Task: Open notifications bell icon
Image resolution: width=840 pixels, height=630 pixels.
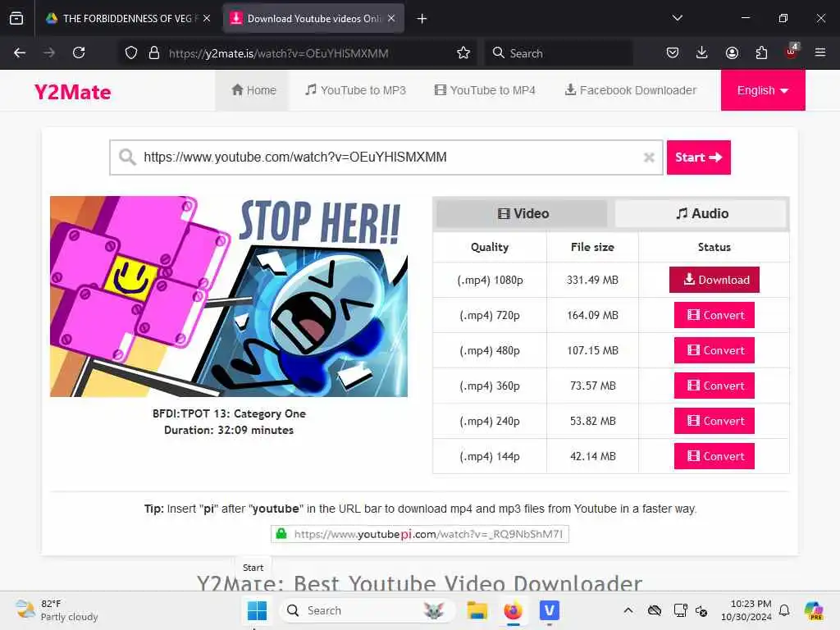Action: click(784, 610)
